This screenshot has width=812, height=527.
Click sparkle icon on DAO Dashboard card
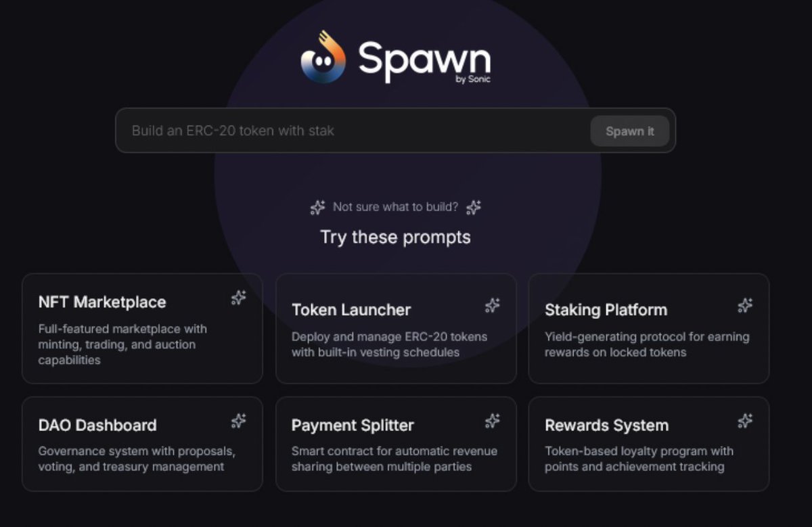(238, 421)
